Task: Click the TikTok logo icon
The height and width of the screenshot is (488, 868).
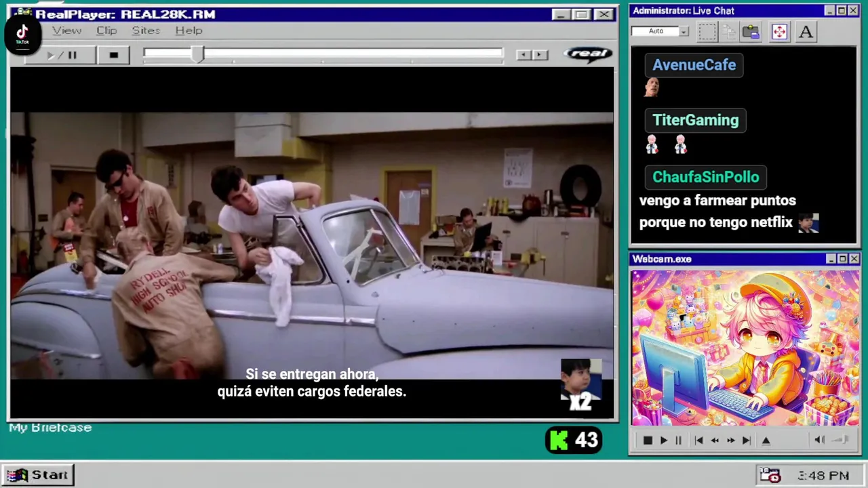Action: tap(22, 34)
